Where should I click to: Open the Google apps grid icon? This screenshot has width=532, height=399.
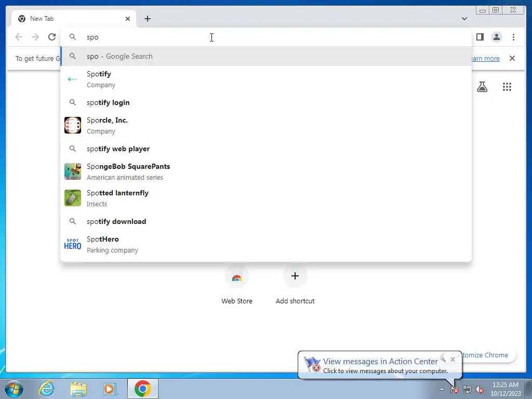tap(507, 87)
